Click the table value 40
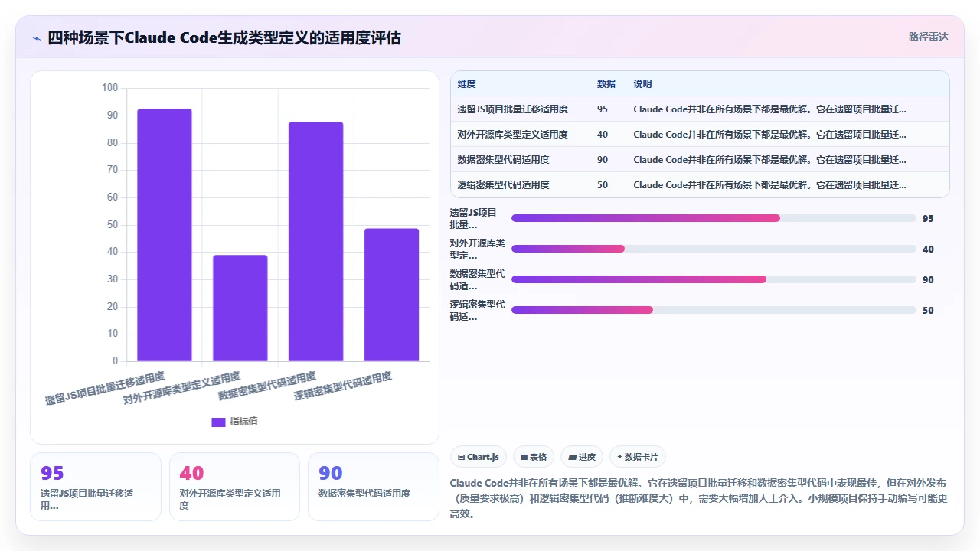This screenshot has height=551, width=980. click(x=603, y=135)
